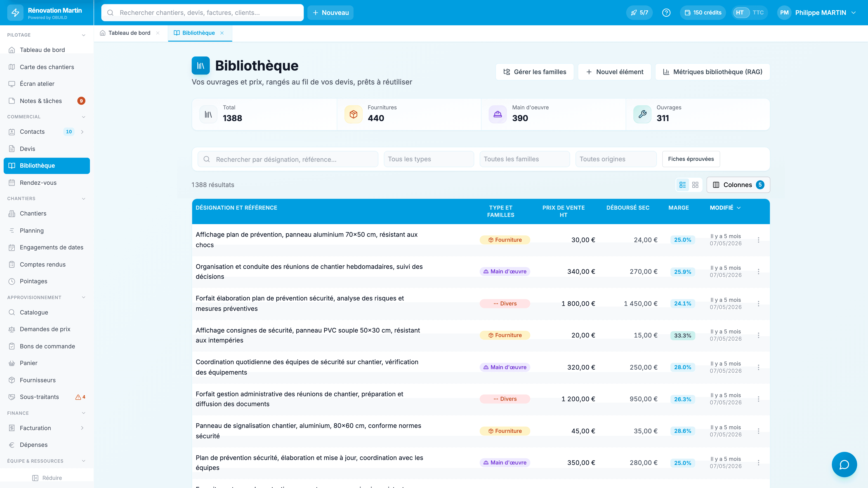This screenshot has height=488, width=868.
Task: Focus the Rechercher par désignation field
Action: [x=288, y=159]
